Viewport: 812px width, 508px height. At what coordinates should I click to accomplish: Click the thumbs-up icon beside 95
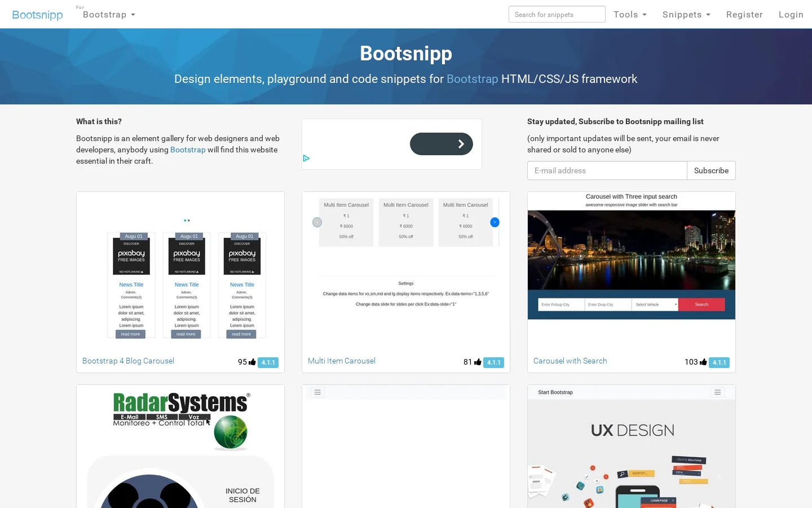tap(252, 362)
